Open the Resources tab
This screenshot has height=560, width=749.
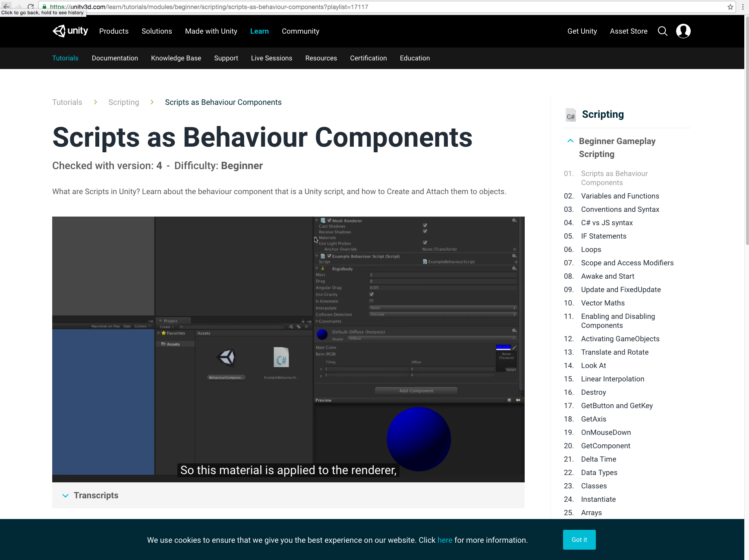321,58
